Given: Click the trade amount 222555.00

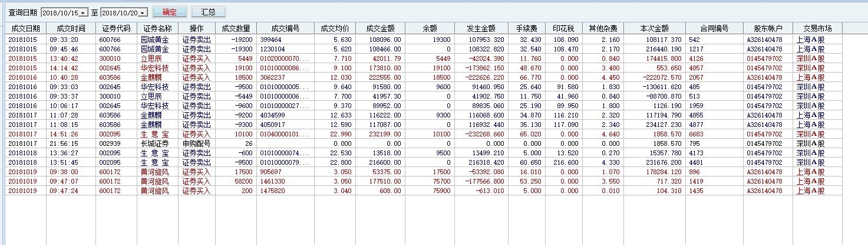Looking at the screenshot, I should (x=385, y=77).
